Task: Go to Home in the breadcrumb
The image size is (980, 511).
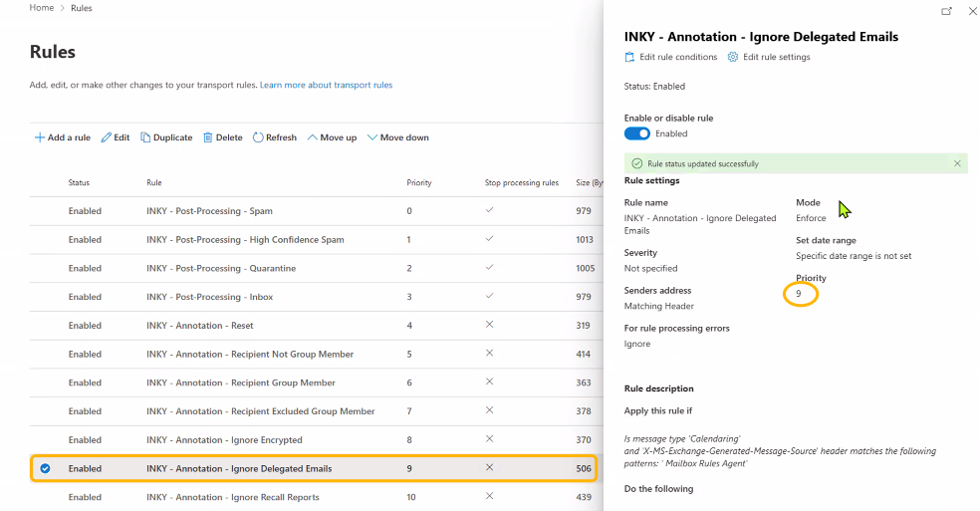Action: (42, 8)
